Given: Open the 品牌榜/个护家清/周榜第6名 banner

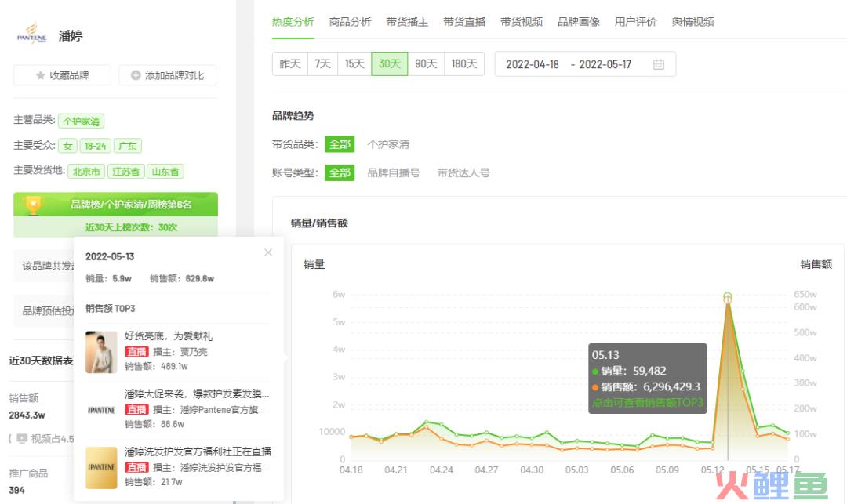Looking at the screenshot, I should 115,205.
